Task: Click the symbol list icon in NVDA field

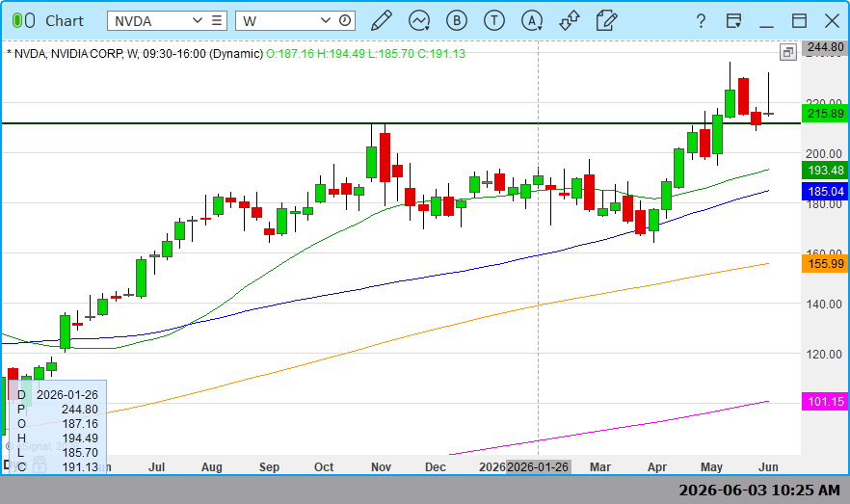Action: click(x=217, y=20)
